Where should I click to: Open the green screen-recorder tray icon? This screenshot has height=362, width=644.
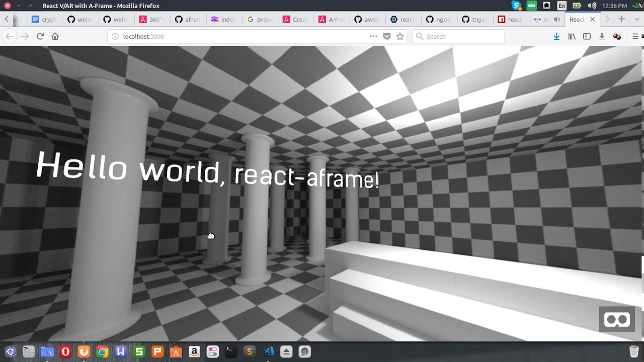point(532,6)
